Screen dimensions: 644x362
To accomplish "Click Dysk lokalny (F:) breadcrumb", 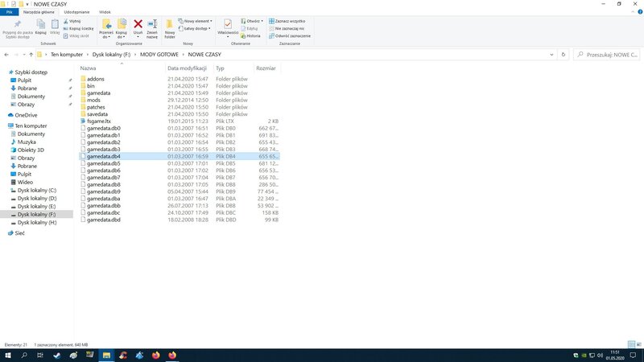I will pos(111,55).
